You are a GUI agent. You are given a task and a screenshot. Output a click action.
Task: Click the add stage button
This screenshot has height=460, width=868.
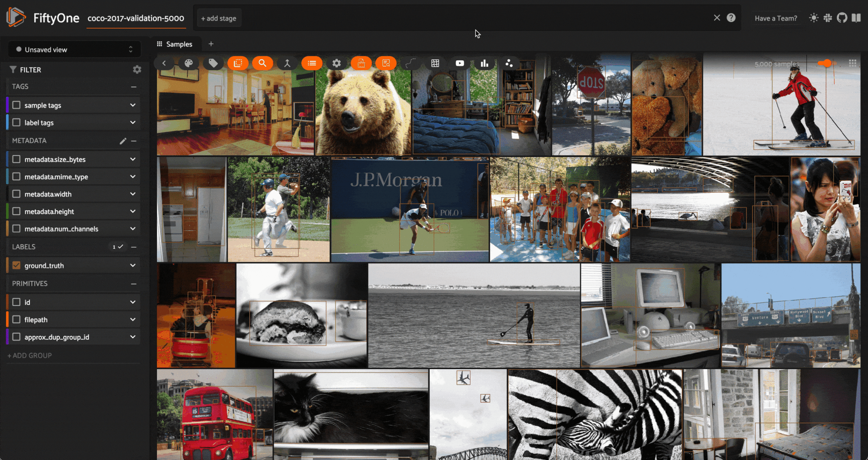pyautogui.click(x=219, y=18)
